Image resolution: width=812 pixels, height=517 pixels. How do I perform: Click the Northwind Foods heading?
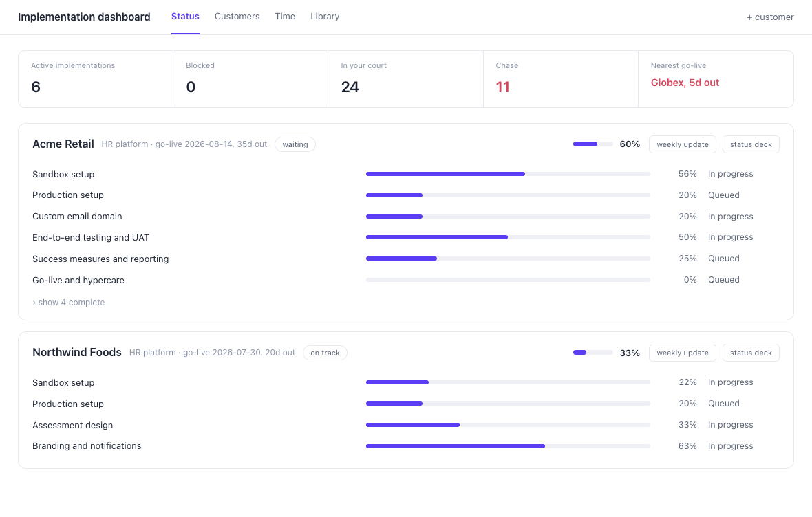76,353
